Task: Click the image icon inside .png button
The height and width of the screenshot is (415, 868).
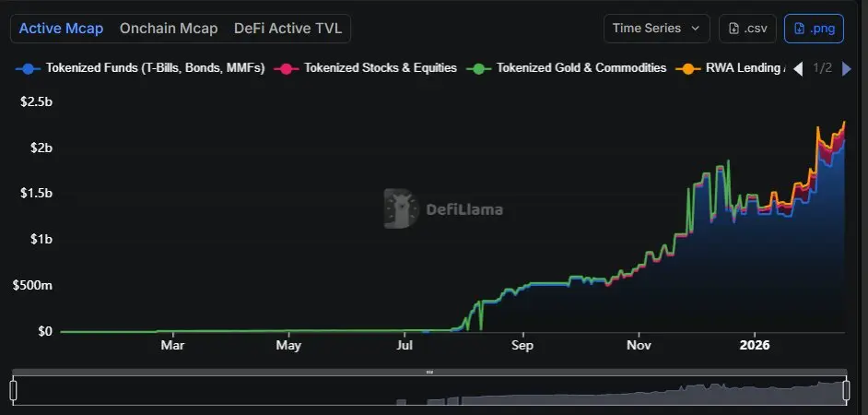Action: 799,29
